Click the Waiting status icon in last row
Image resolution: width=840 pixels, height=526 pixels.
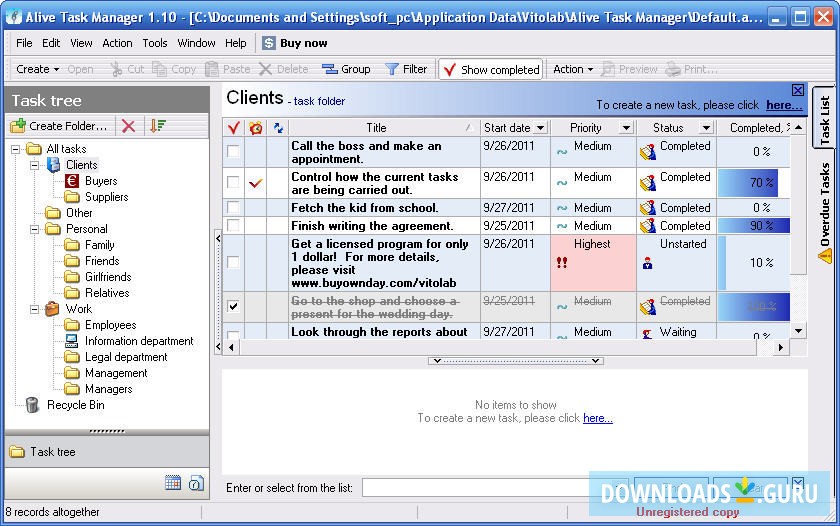(x=647, y=334)
